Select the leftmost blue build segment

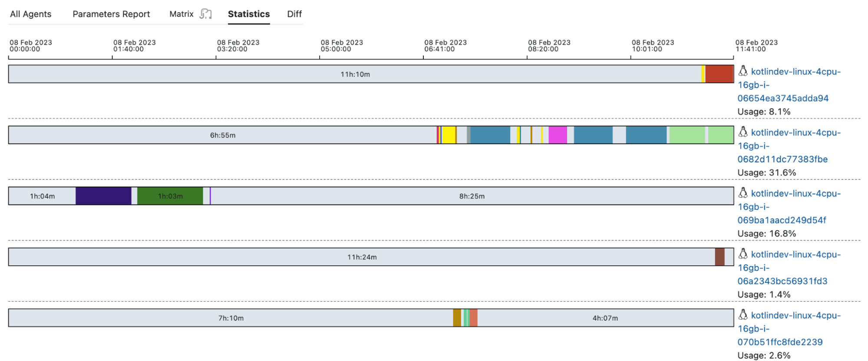[490, 135]
